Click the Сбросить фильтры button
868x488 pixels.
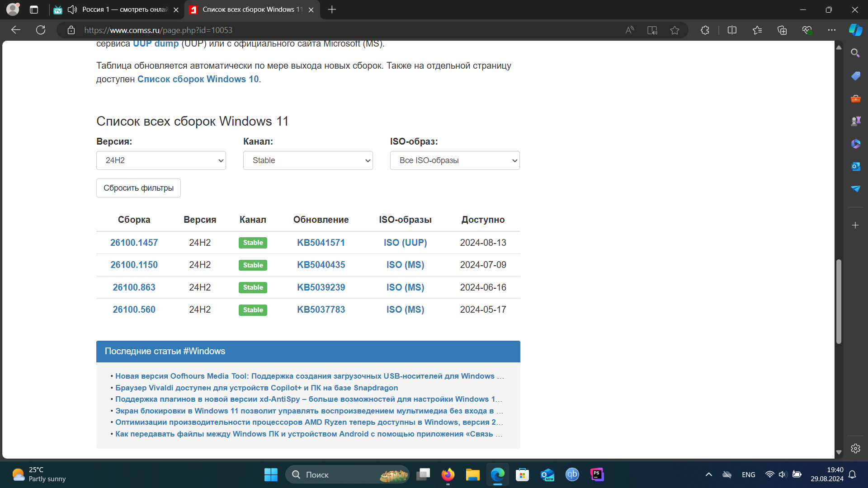coord(138,188)
